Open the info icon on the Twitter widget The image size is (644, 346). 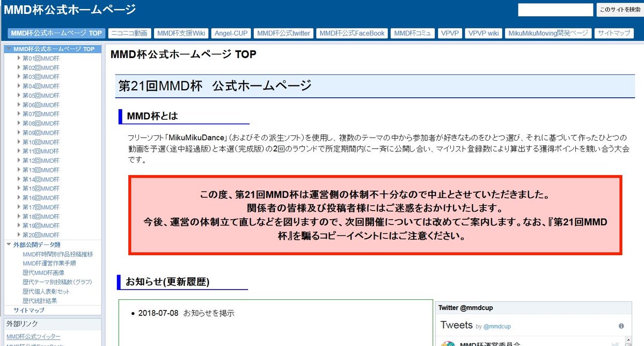click(621, 326)
